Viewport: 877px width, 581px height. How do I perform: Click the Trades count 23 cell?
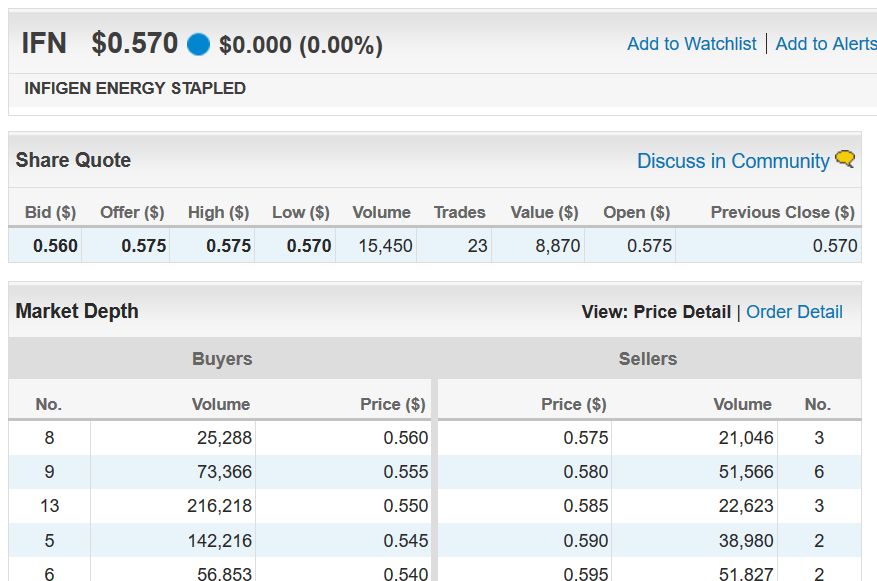(x=454, y=246)
